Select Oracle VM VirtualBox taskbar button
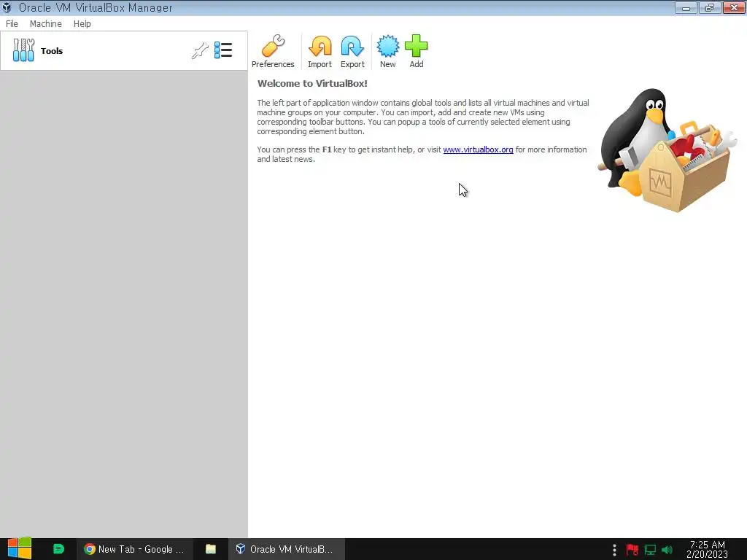The width and height of the screenshot is (747, 560). click(286, 549)
